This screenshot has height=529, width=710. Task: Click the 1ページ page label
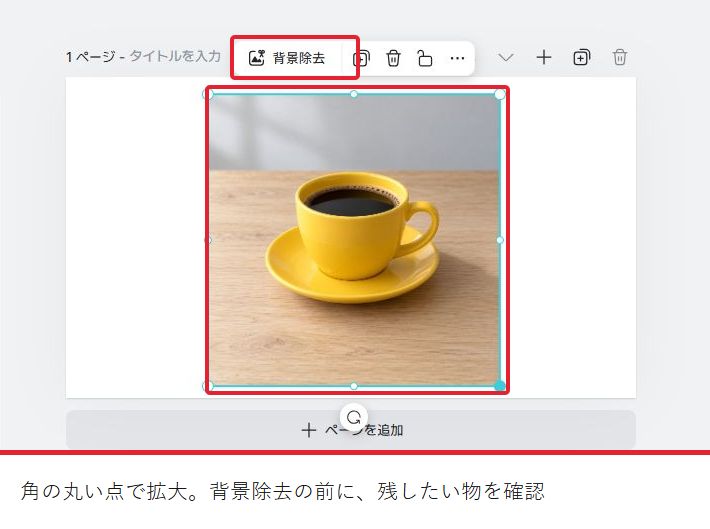coord(90,57)
